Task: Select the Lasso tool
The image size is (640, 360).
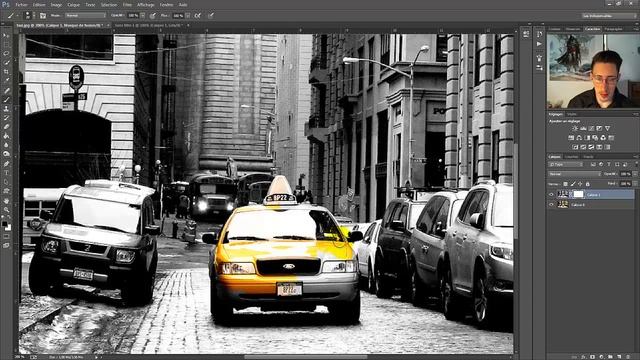Action: (x=6, y=53)
